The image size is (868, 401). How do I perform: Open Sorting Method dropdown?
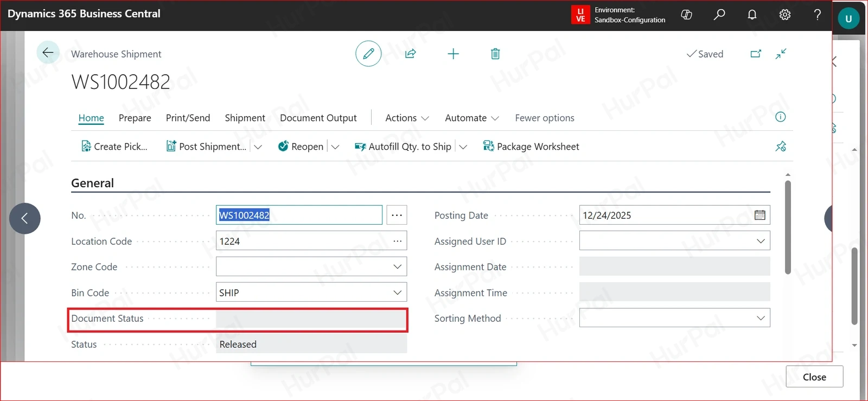(761, 318)
